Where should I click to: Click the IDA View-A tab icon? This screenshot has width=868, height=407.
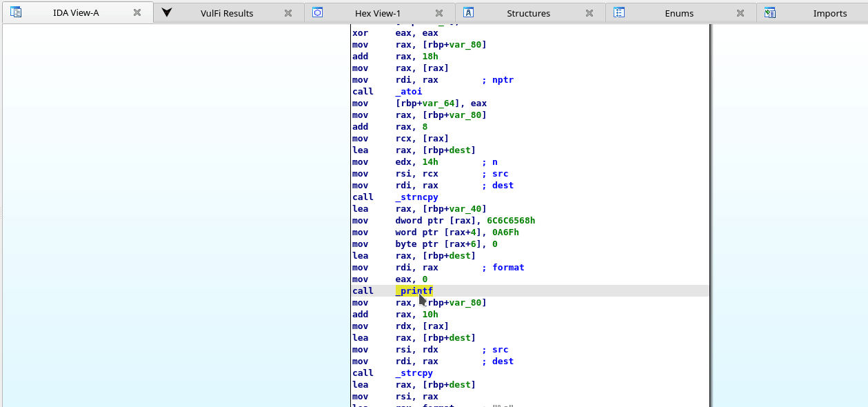click(16, 12)
